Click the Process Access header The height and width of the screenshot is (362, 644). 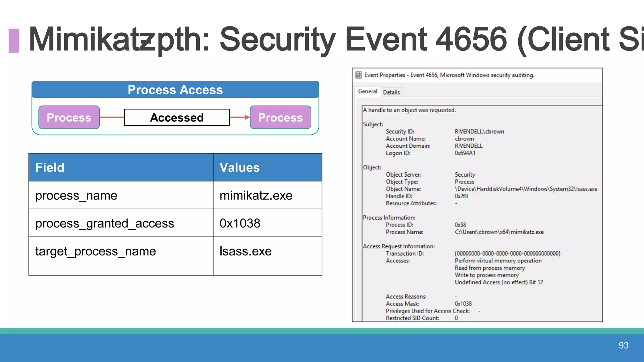click(175, 90)
